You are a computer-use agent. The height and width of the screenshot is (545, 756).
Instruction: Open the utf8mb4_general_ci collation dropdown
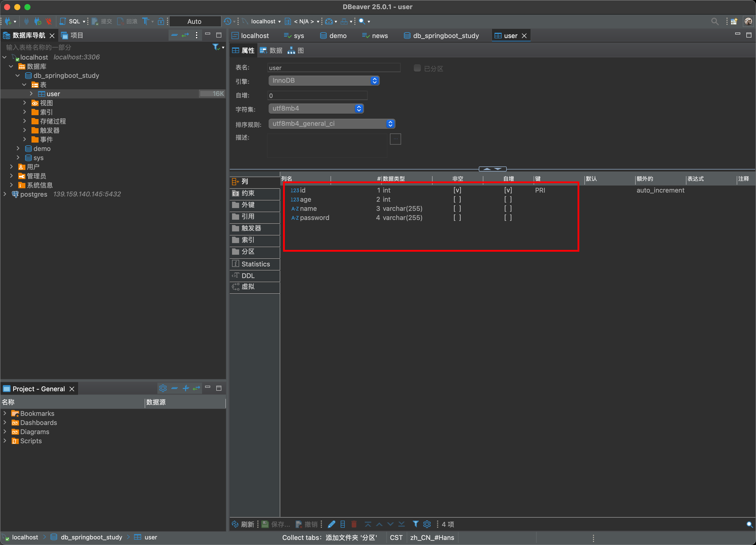332,124
